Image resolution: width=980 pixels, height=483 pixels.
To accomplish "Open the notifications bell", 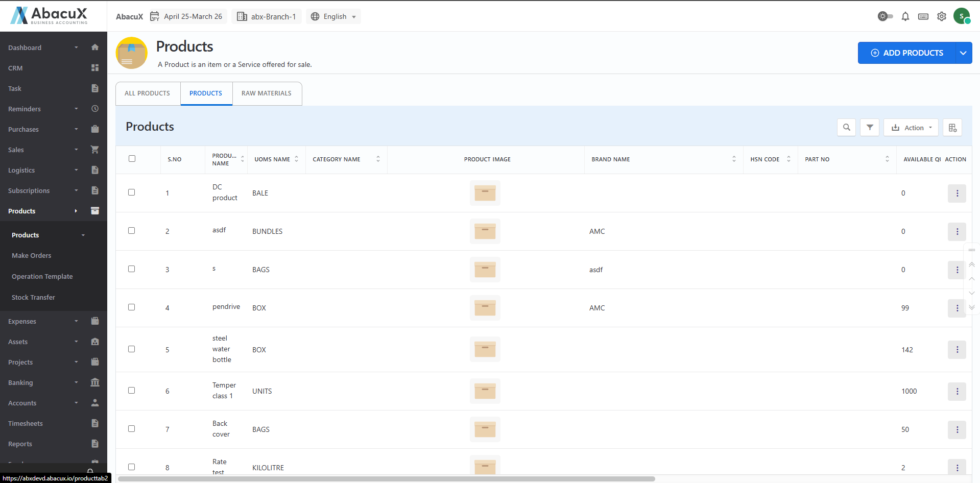I will (905, 16).
